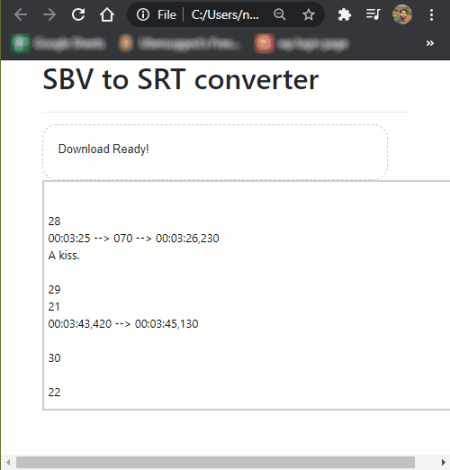Image resolution: width=450 pixels, height=470 pixels.
Task: Open the media control playlist icon
Action: tap(373, 15)
